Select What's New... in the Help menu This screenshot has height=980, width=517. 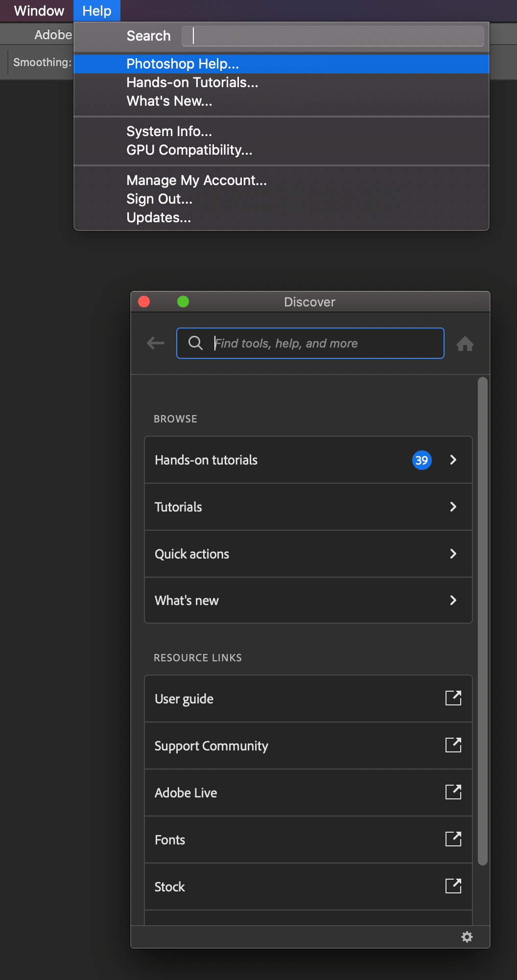coord(282,101)
